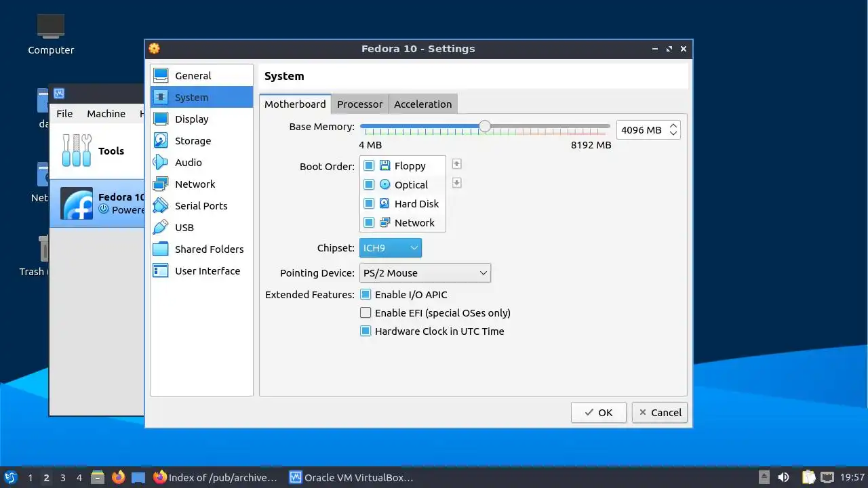The image size is (868, 488).
Task: Open the clipboard icon in system tray
Action: [x=808, y=478]
